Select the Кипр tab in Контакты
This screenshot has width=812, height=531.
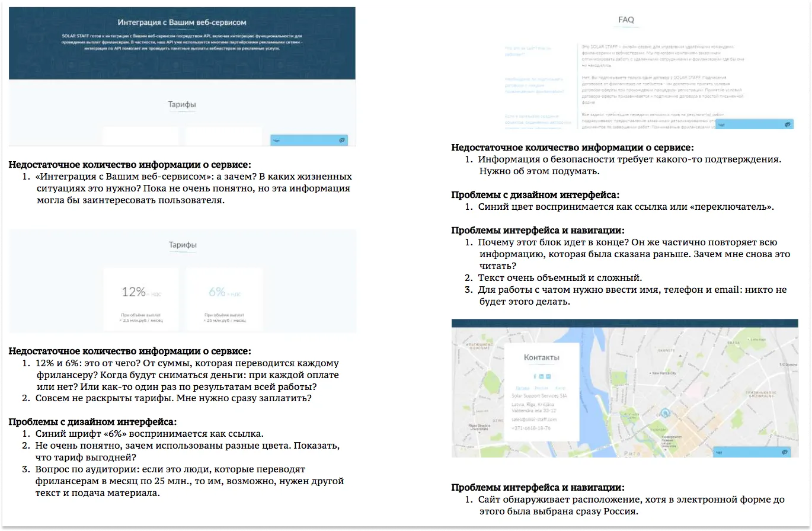click(x=561, y=388)
